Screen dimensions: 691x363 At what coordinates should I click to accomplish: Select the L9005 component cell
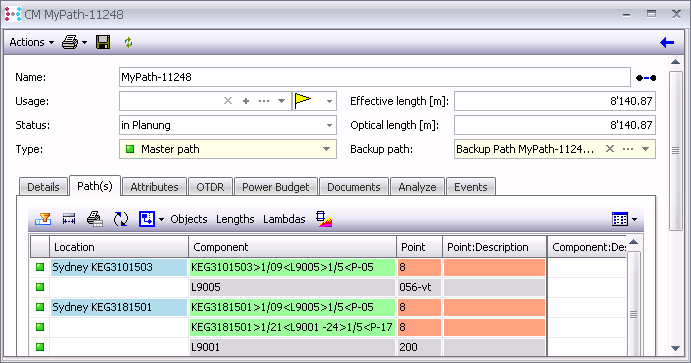[x=292, y=287]
